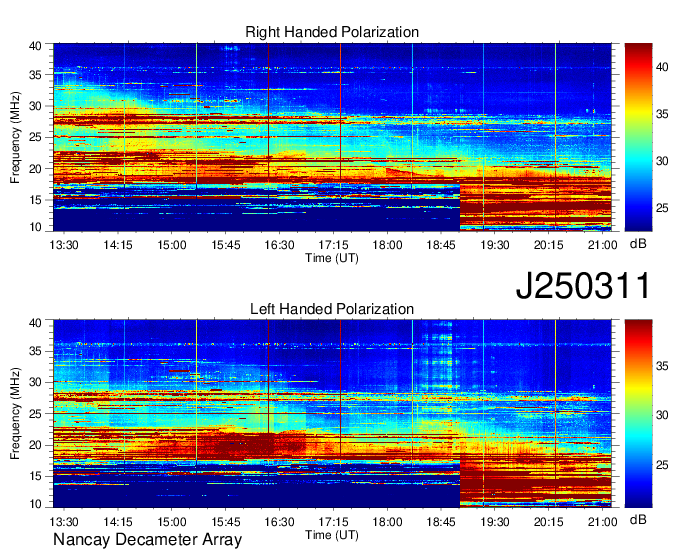The image size is (680, 552).
Task: Click the 30 MHz frequency tick of the upper plot
Action: pyautogui.click(x=36, y=106)
